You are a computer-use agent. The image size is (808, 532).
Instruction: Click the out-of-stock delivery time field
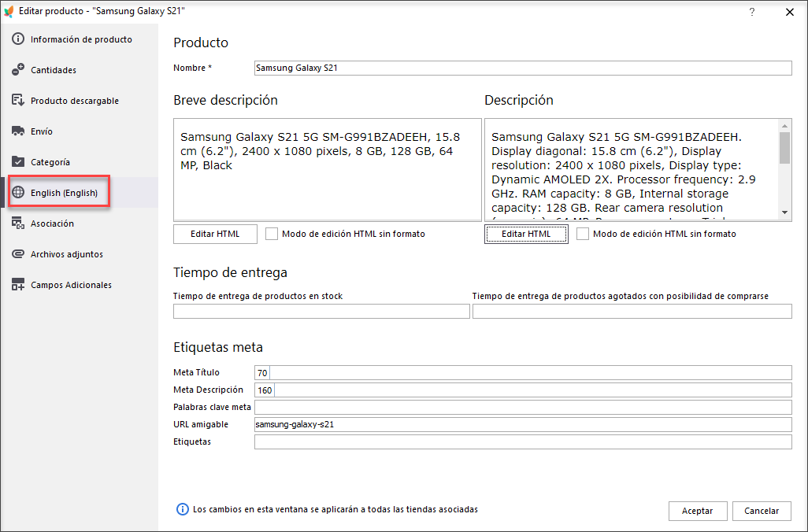[632, 311]
